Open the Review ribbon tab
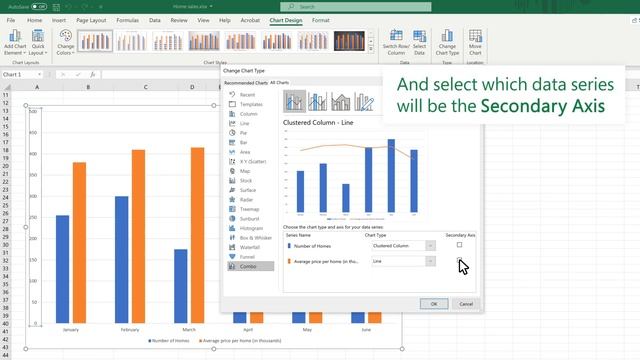 tap(179, 20)
